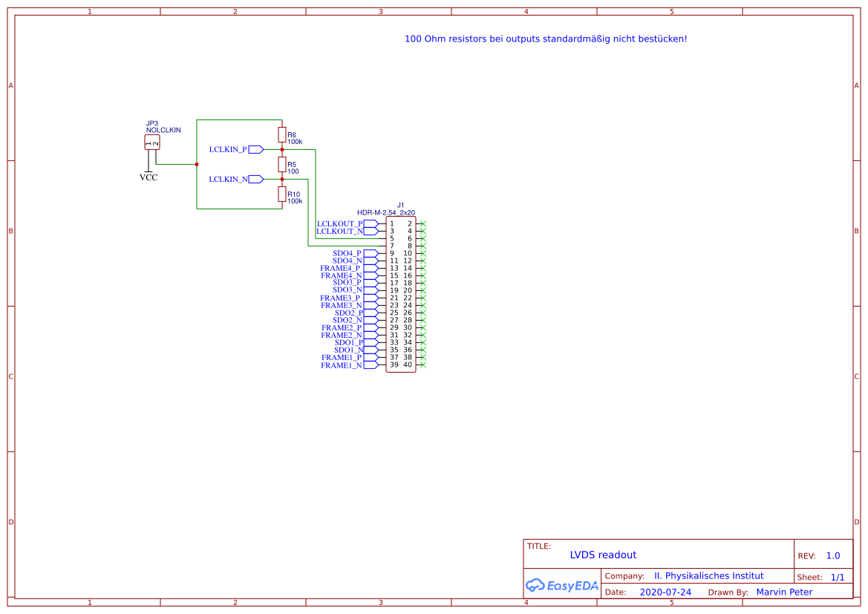
Task: Click the VCC power symbol
Action: click(150, 172)
